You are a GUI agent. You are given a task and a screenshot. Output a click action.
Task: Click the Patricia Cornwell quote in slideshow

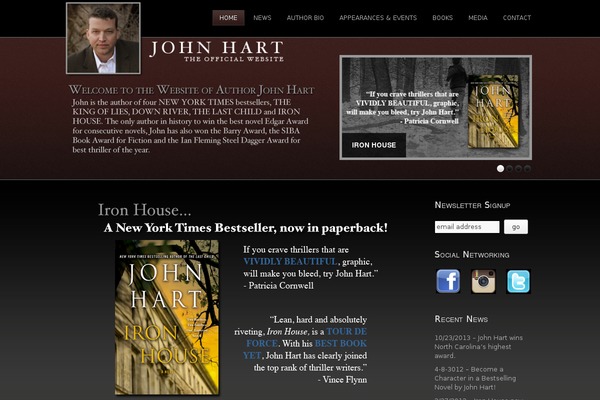coord(403,108)
